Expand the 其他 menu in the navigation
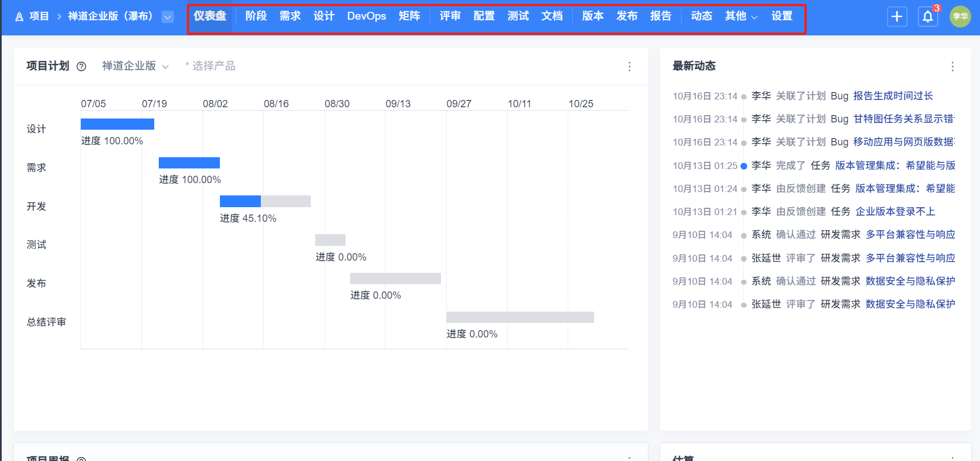The width and height of the screenshot is (980, 461). click(x=741, y=16)
